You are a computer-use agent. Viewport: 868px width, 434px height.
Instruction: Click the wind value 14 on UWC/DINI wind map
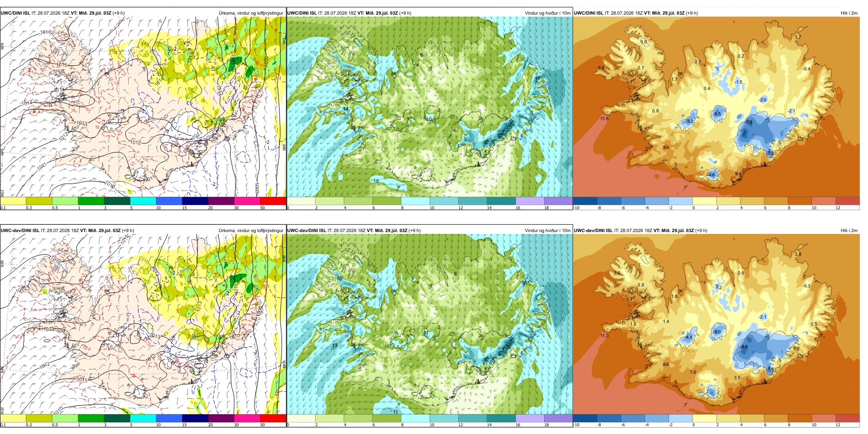click(x=346, y=109)
